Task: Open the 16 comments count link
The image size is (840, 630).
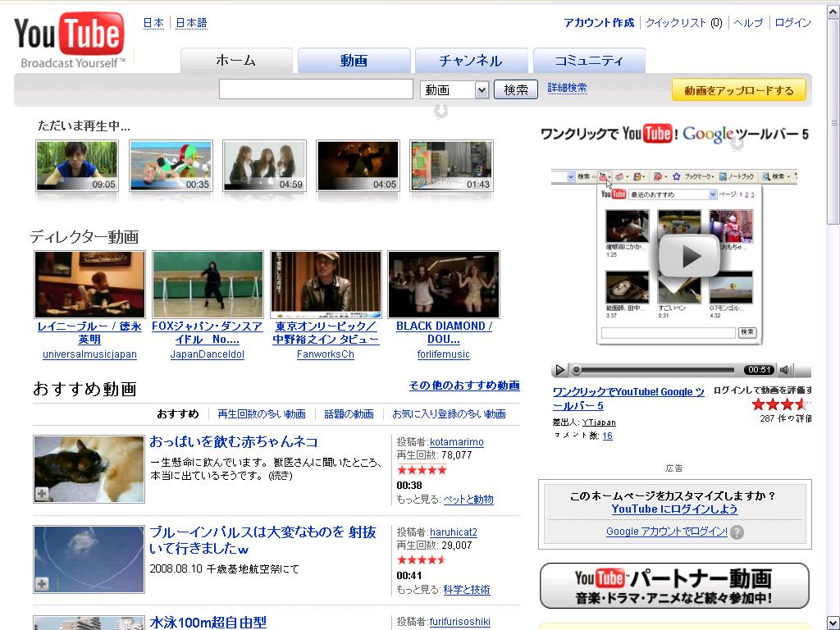Action: [607, 436]
